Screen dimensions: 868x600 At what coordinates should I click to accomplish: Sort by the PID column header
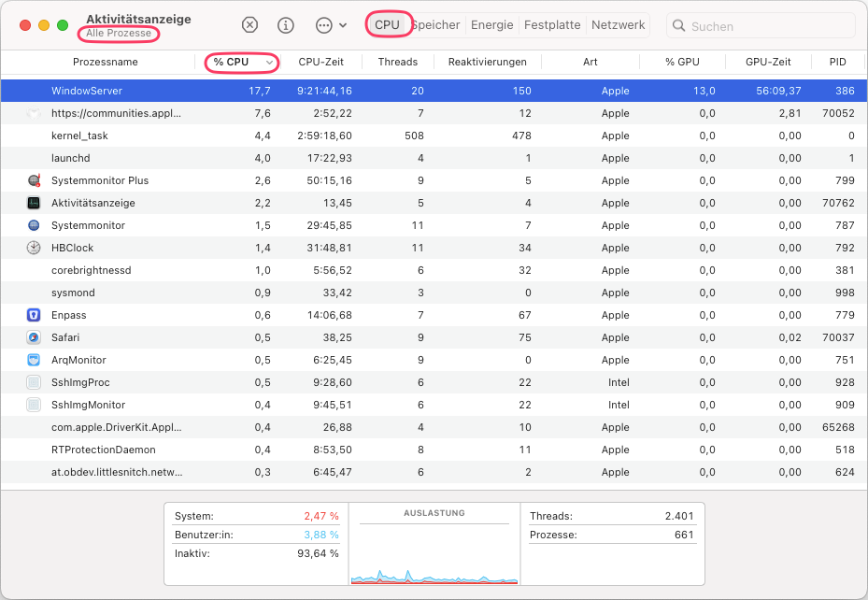(837, 62)
